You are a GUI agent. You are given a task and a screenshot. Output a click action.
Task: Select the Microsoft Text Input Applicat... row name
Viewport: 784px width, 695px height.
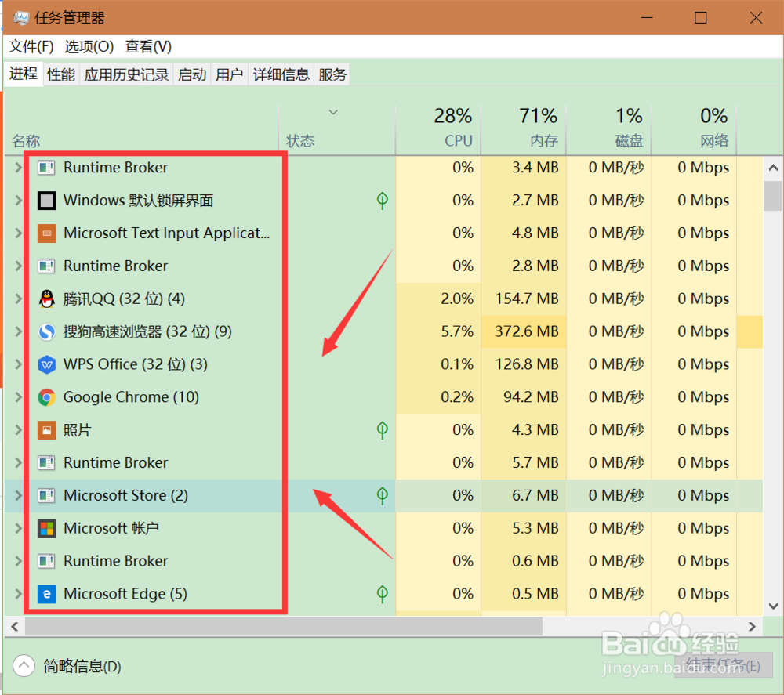click(x=166, y=233)
